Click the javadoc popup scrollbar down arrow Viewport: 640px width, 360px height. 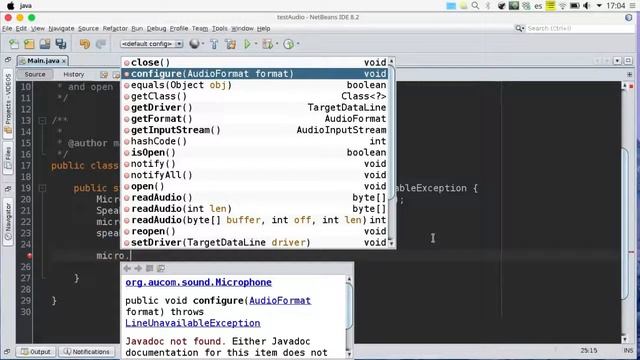349,354
